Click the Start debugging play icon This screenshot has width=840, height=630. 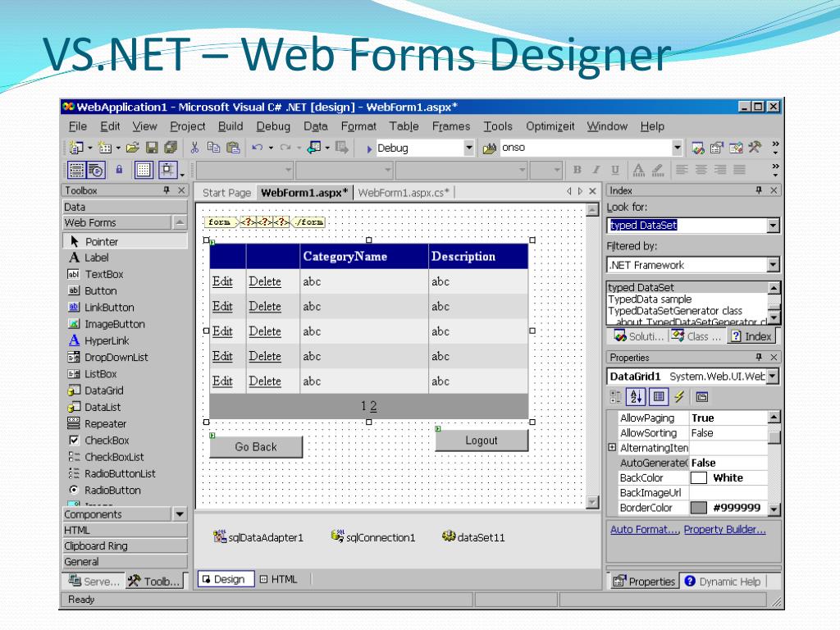click(x=369, y=148)
